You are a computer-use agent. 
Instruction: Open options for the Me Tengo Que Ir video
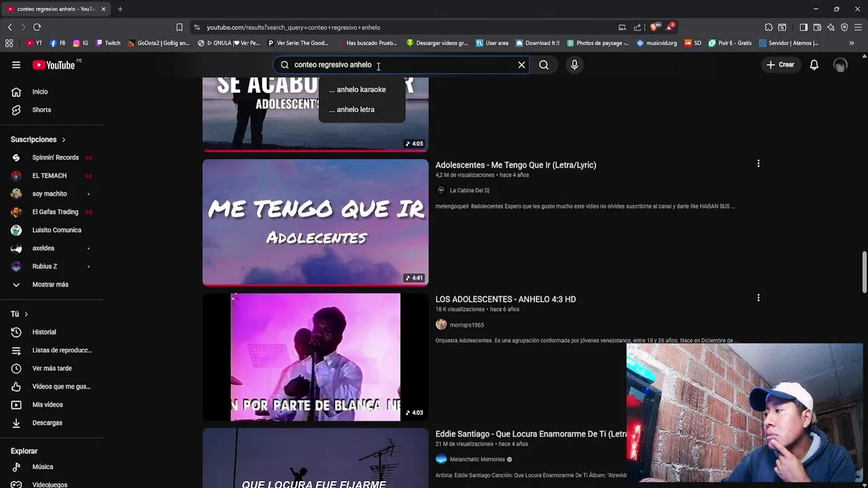coord(758,163)
